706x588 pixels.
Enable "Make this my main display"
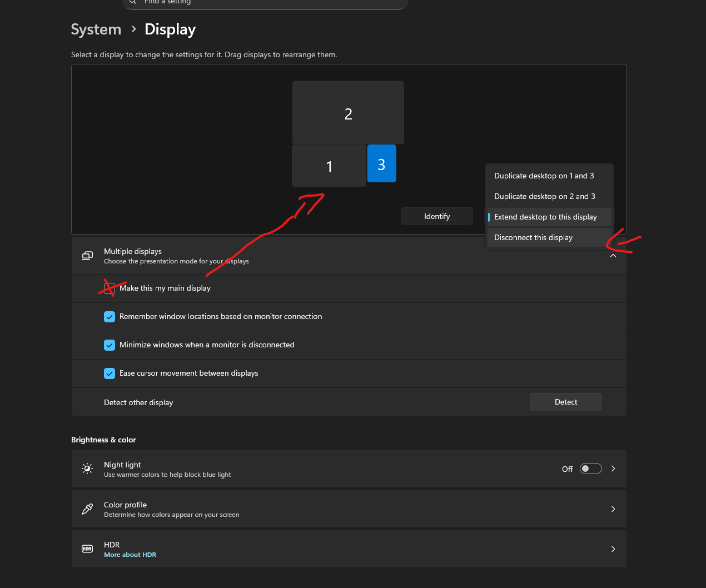110,288
